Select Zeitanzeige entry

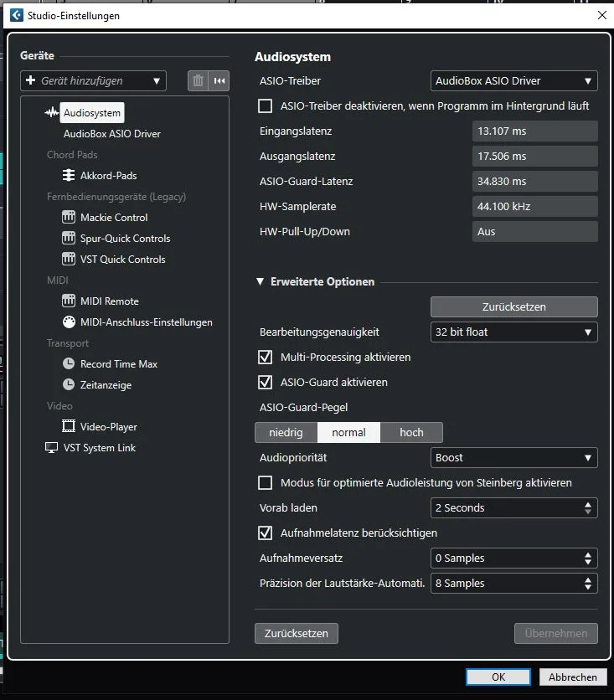tap(106, 385)
